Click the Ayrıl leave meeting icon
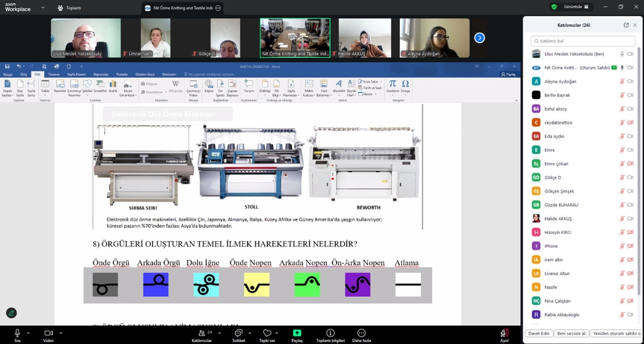 tap(504, 333)
